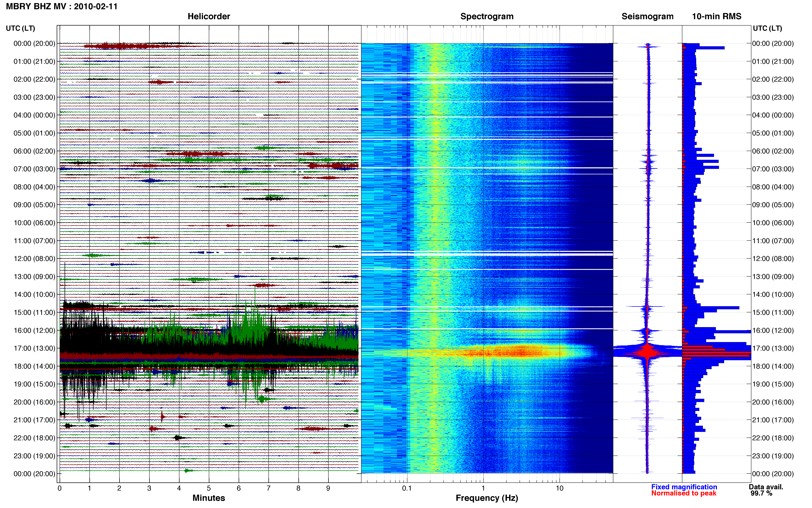Image resolution: width=812 pixels, height=508 pixels.
Task: Click the '10-min RMS' panel heading
Action: pyautogui.click(x=717, y=16)
